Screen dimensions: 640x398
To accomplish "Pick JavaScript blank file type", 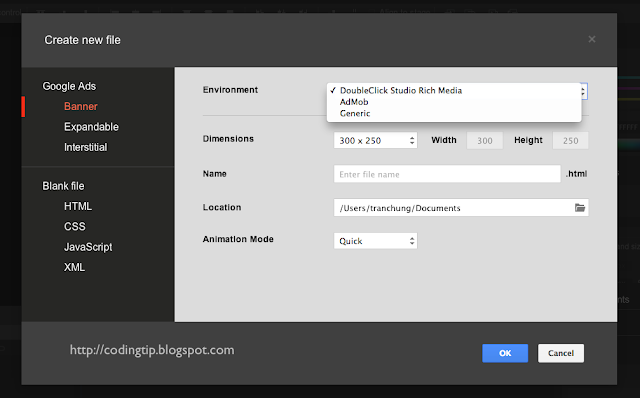I will click(x=88, y=247).
